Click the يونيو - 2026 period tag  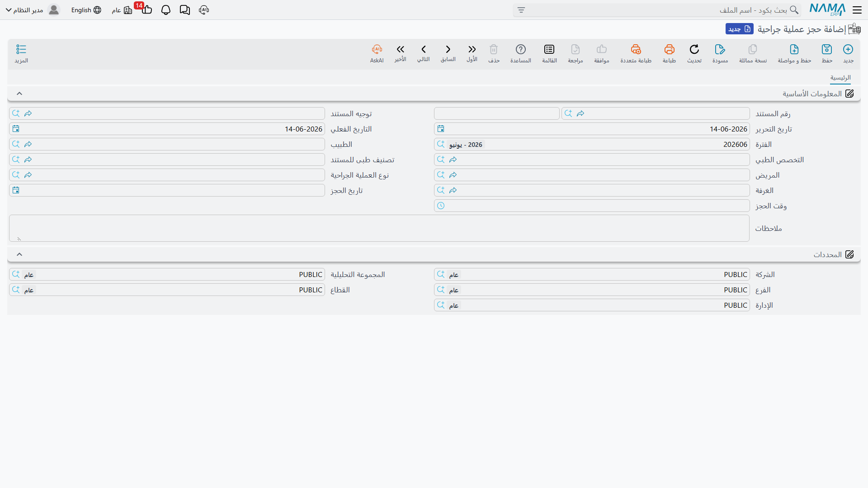pyautogui.click(x=466, y=145)
